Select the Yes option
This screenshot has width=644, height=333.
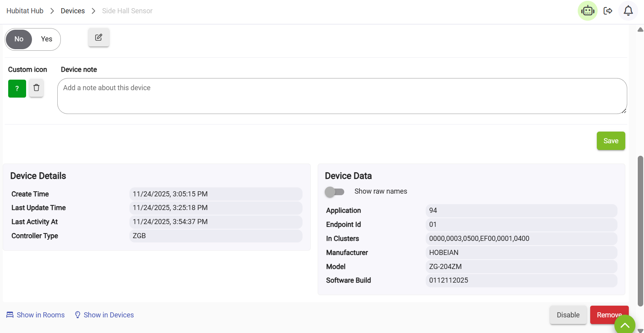pos(46,39)
